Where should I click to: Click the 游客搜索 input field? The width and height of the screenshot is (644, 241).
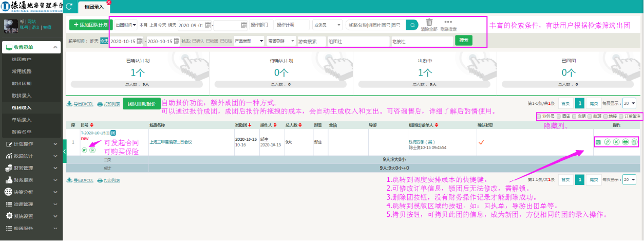coord(312,41)
